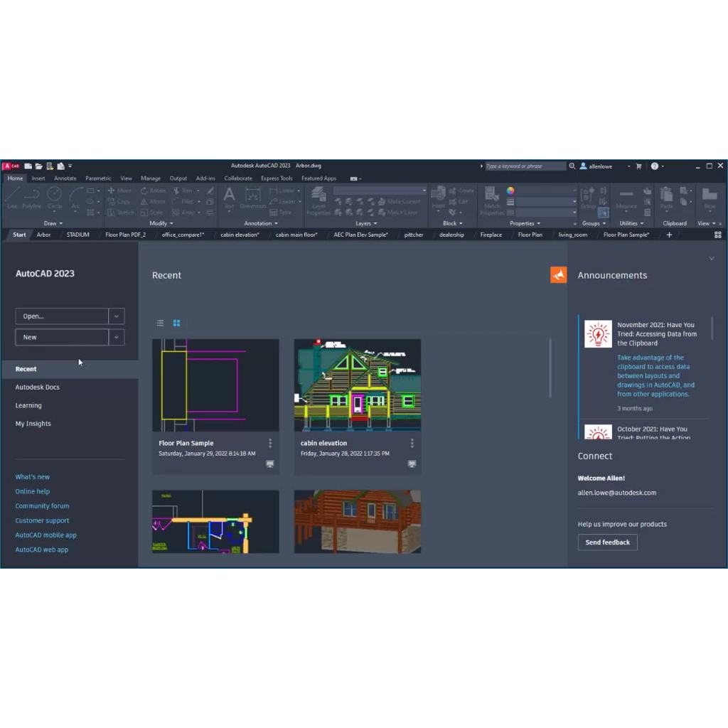Viewport: 728px width, 728px height.
Task: Expand the Properties panel flyout
Action: coord(525,223)
